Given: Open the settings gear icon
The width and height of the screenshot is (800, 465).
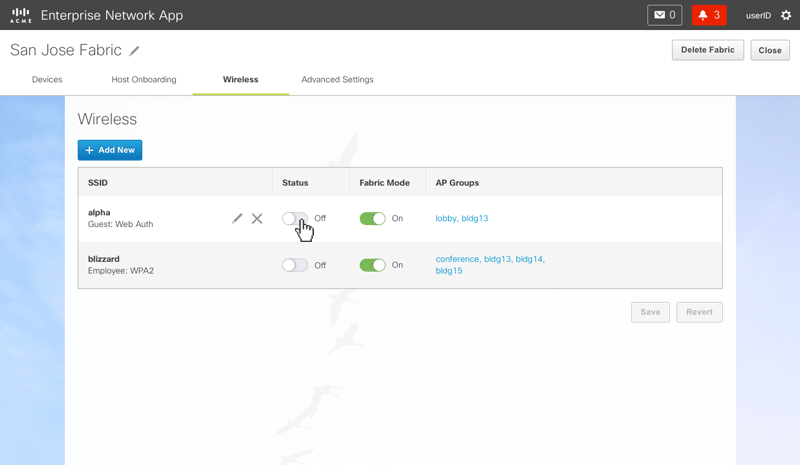Looking at the screenshot, I should coord(785,16).
